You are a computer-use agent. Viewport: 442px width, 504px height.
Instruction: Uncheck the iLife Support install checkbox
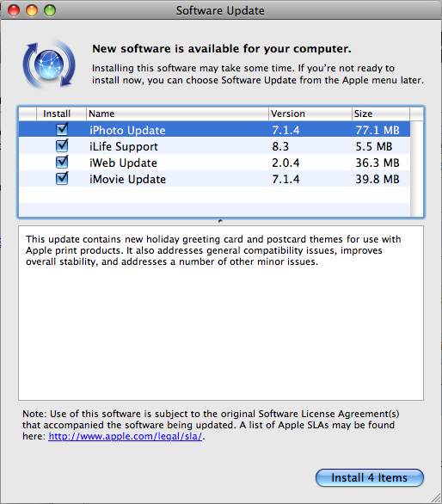(62, 146)
